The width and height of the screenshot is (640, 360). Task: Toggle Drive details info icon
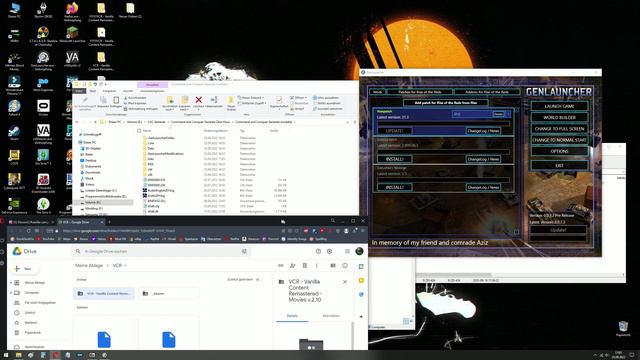345,266
